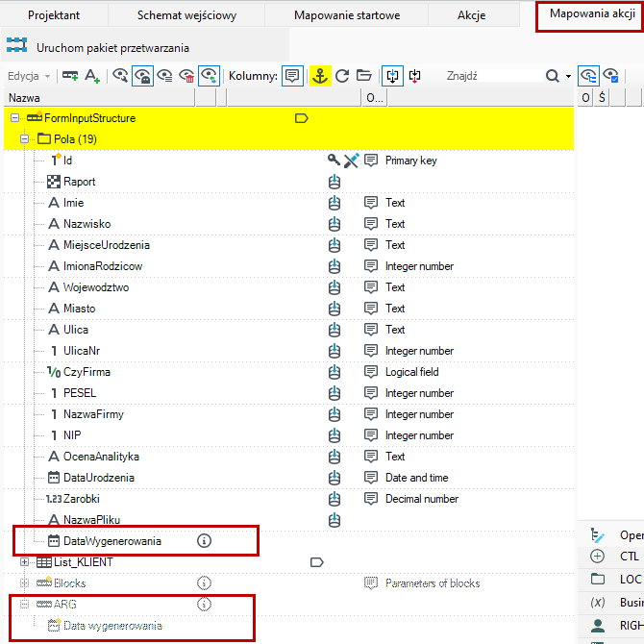644x644 pixels.
Task: Click the open folder toolbar icon
Action: coord(364,76)
